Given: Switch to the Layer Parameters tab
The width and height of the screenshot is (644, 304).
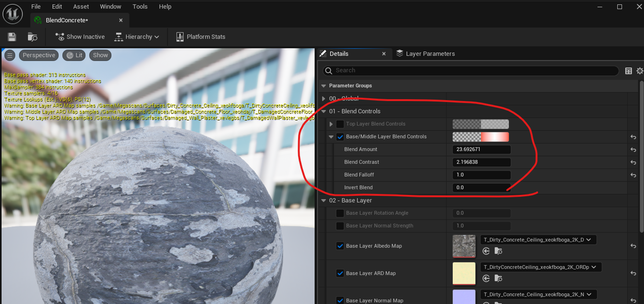Looking at the screenshot, I should [x=426, y=54].
